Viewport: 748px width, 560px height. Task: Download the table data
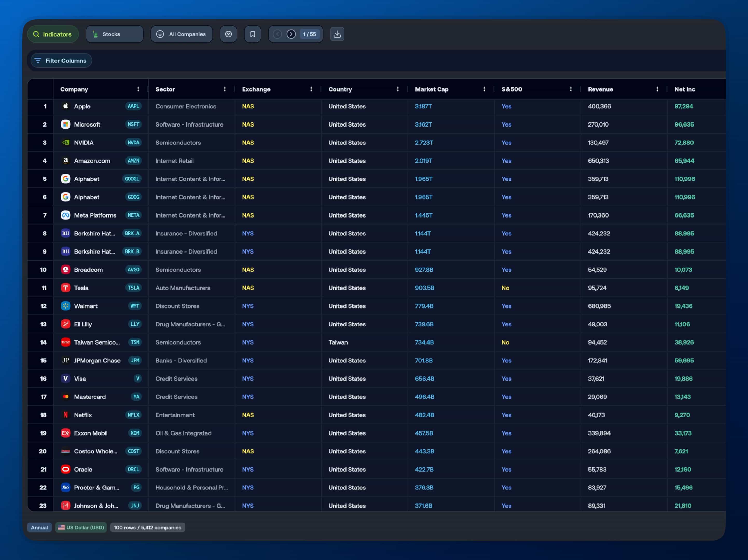337,34
